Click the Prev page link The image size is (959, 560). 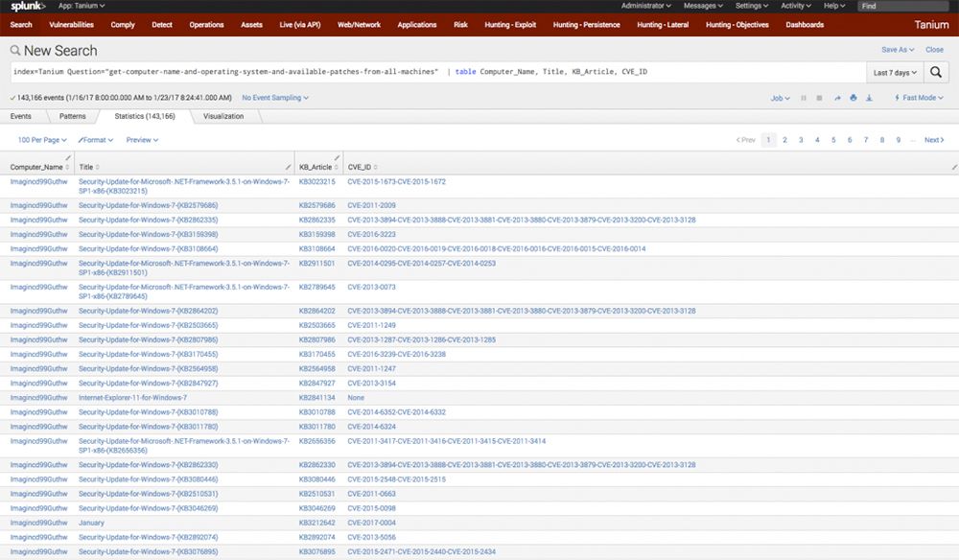click(745, 140)
